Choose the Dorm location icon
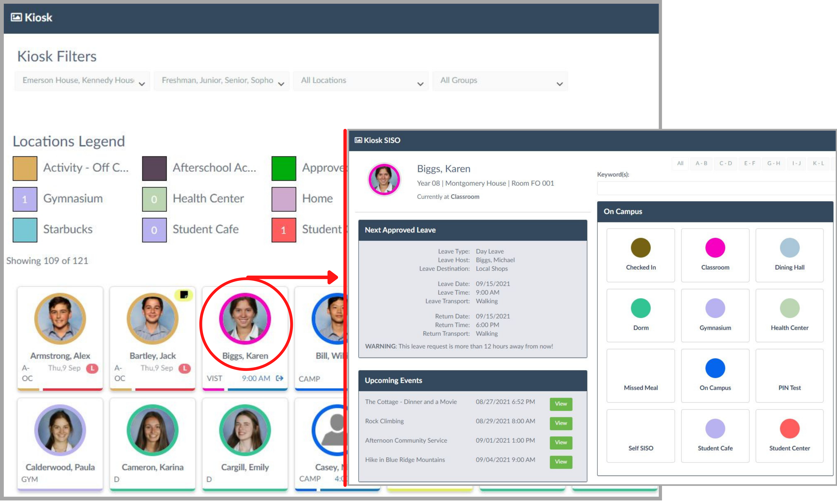This screenshot has height=504, width=837. 640,308
